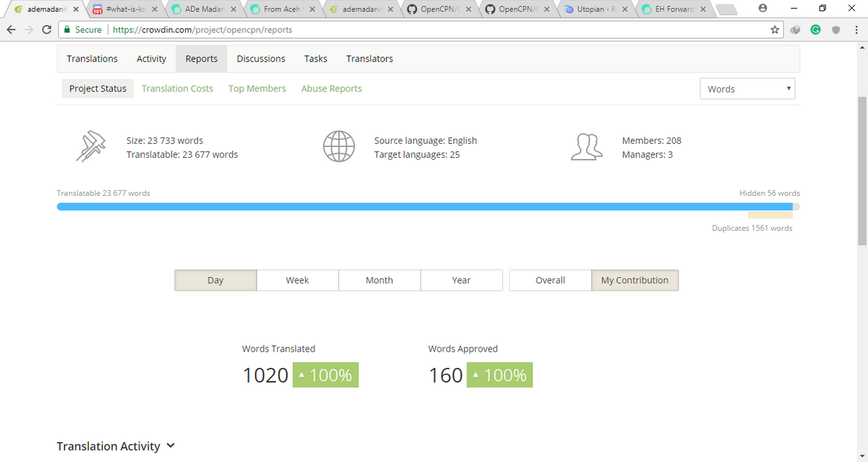This screenshot has width=868, height=462.
Task: Click the 'Target languages: 25' text
Action: (x=417, y=155)
